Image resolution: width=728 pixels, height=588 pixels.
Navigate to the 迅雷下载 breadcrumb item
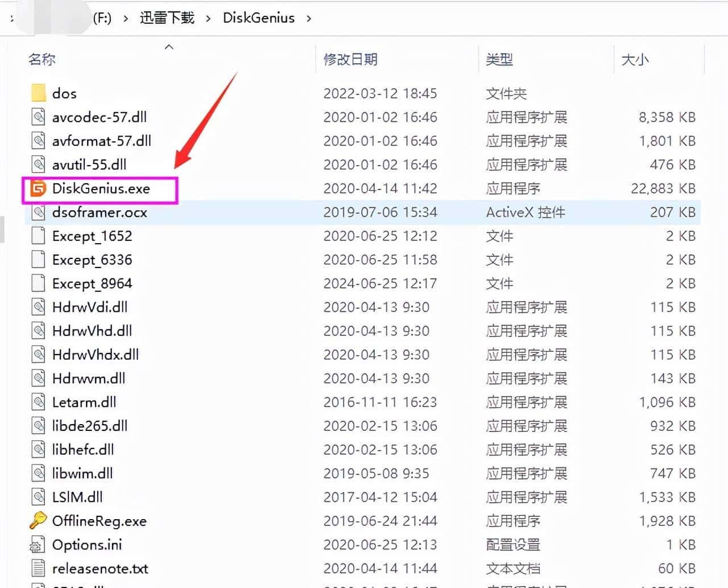point(167,18)
